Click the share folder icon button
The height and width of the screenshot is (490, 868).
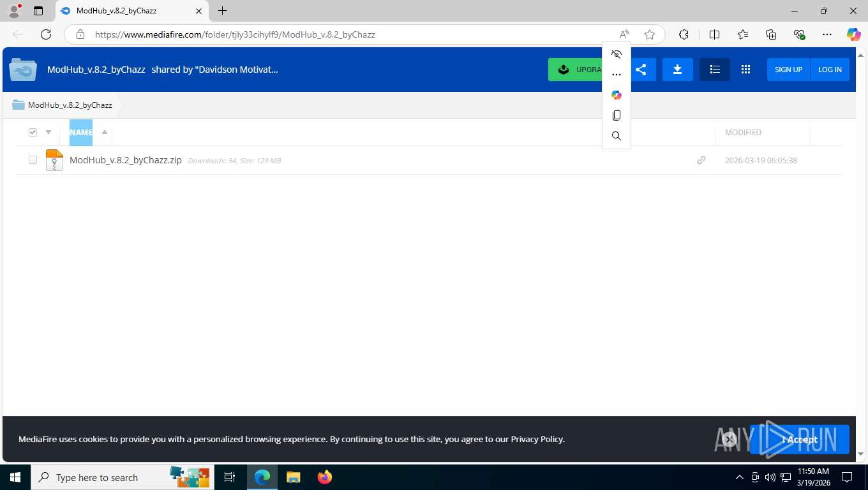coord(641,70)
